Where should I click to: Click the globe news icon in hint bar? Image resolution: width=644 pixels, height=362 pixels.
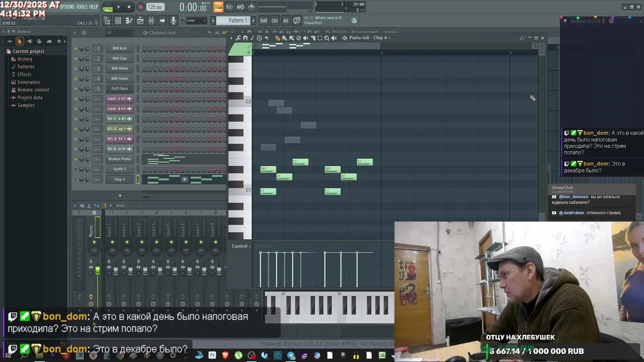click(354, 21)
